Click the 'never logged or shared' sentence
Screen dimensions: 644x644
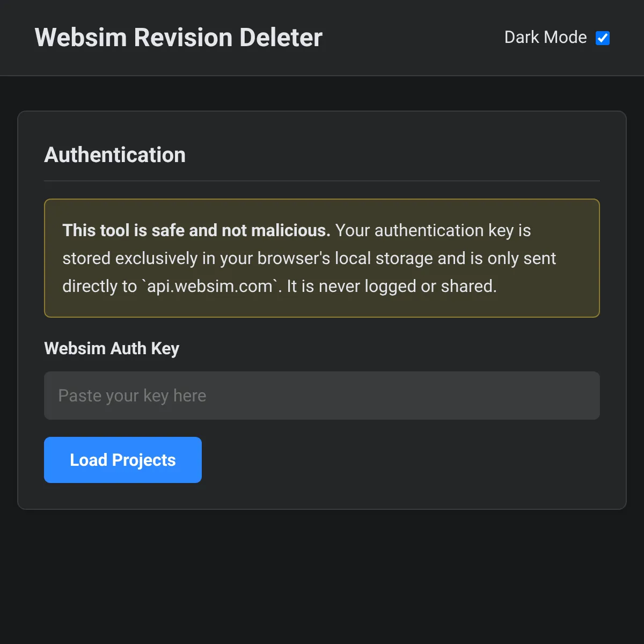[392, 286]
